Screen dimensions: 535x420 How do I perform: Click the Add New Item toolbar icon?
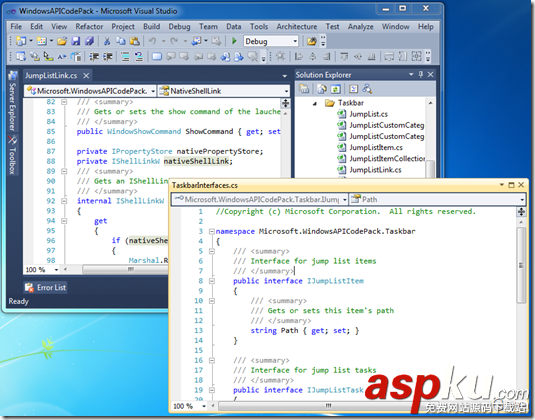tap(42, 41)
